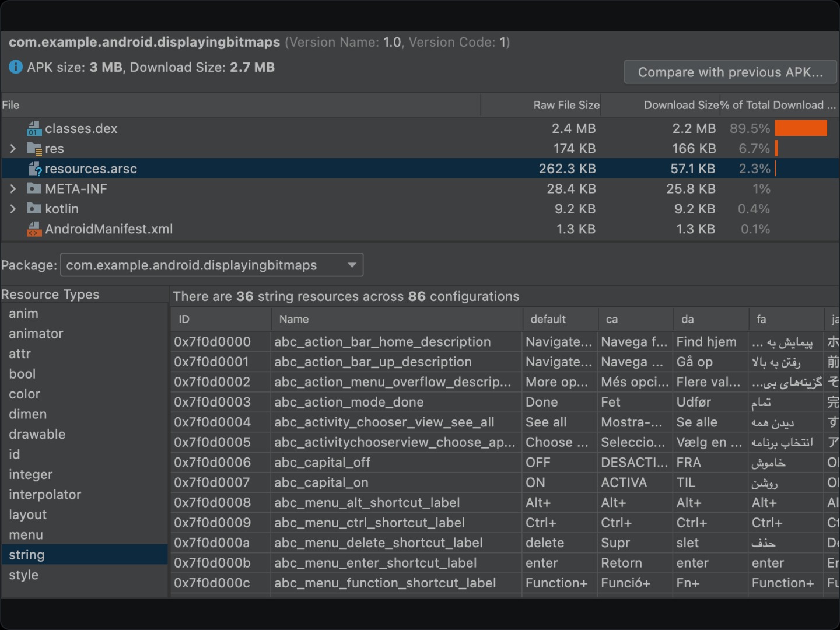Select the AndroidManifest.xml file name

coord(109,229)
